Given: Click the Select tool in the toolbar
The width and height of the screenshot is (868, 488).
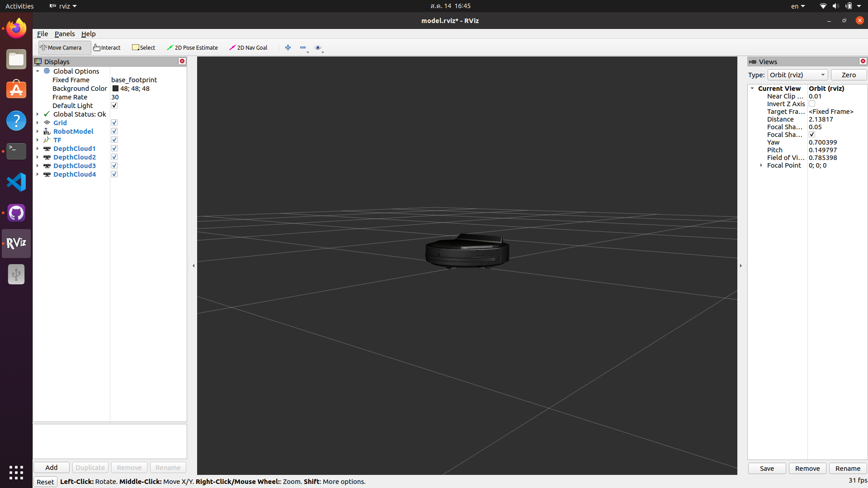Looking at the screenshot, I should pyautogui.click(x=143, y=47).
